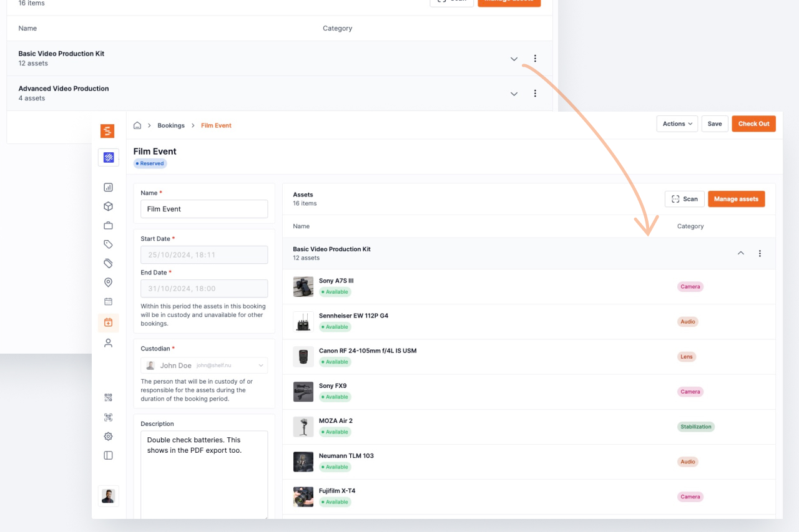Go to Assets via the cube icon

click(108, 206)
